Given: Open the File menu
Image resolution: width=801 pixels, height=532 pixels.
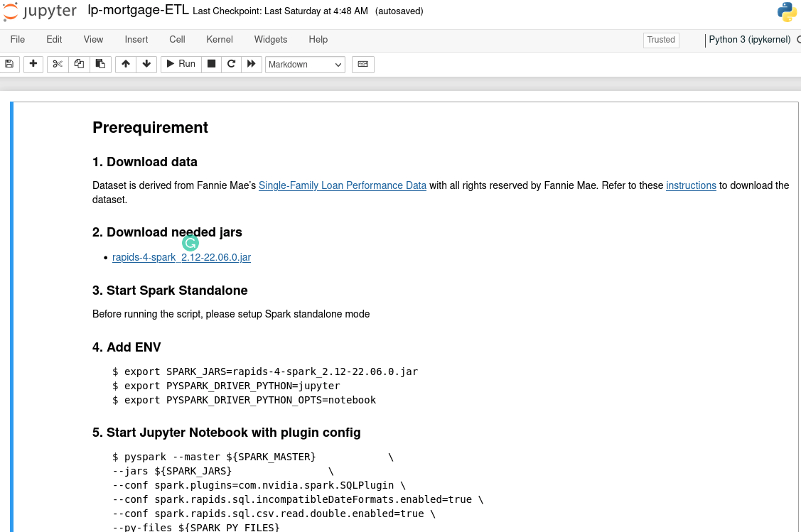Looking at the screenshot, I should (x=18, y=40).
